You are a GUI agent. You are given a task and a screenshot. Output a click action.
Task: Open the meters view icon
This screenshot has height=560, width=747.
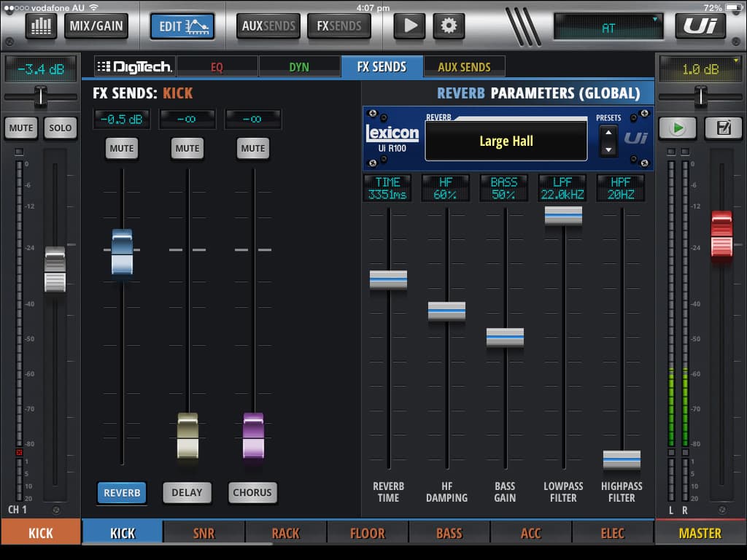(41, 26)
